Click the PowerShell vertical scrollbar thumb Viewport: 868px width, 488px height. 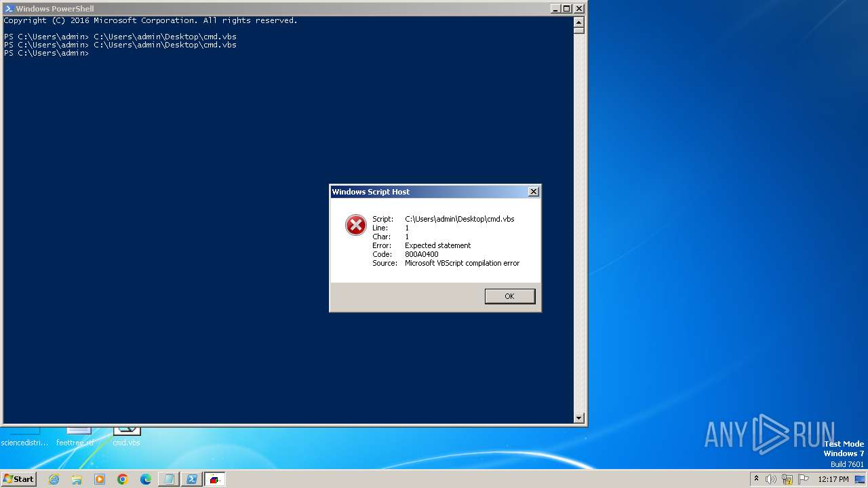pyautogui.click(x=579, y=29)
